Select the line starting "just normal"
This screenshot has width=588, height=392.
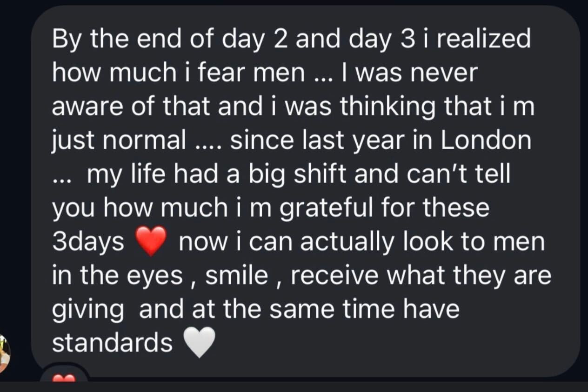292,141
